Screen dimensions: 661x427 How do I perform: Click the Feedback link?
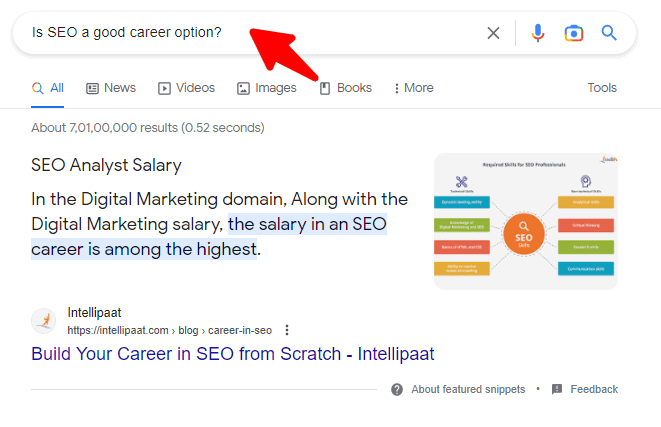pos(594,389)
